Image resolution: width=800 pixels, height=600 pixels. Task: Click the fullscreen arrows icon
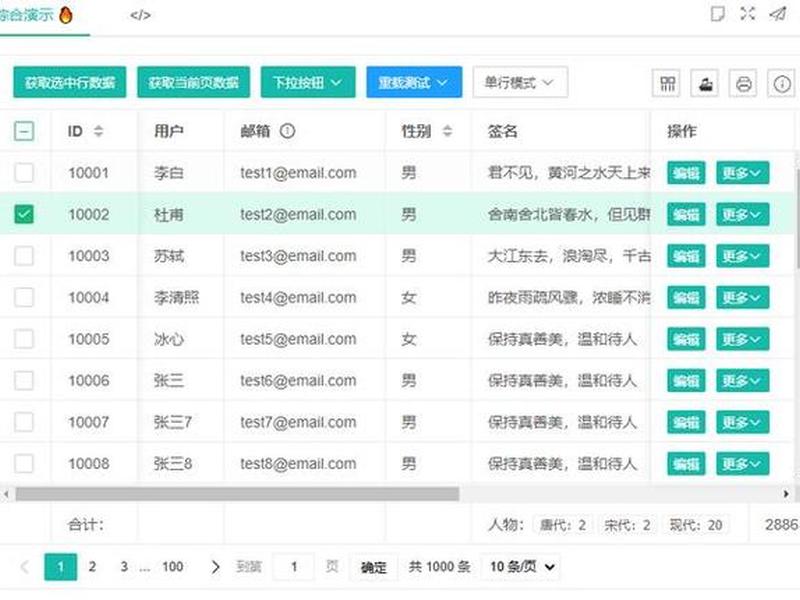[x=747, y=14]
